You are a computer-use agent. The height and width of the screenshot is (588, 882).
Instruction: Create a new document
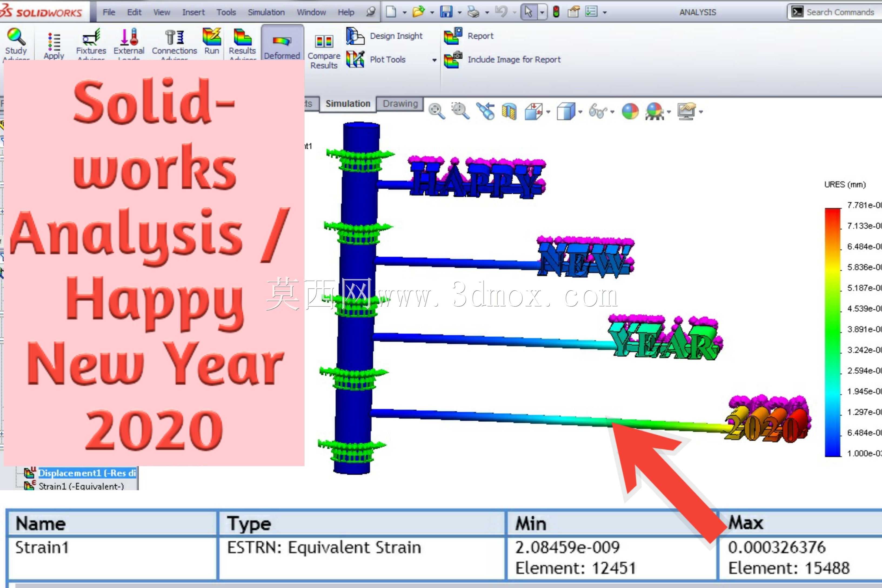(x=391, y=12)
